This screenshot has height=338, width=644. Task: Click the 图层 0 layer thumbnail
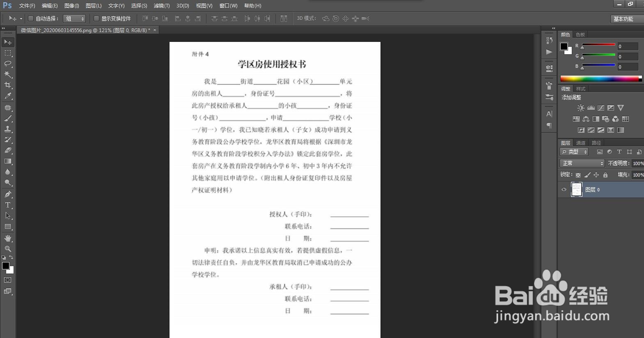pos(577,190)
